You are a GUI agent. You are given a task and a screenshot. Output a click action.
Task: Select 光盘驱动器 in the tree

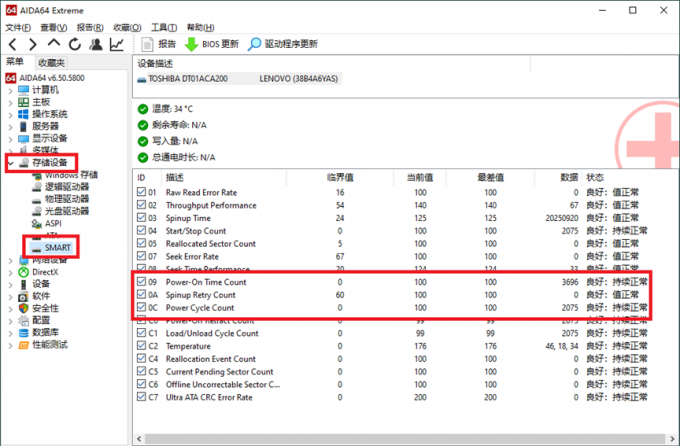coord(67,211)
